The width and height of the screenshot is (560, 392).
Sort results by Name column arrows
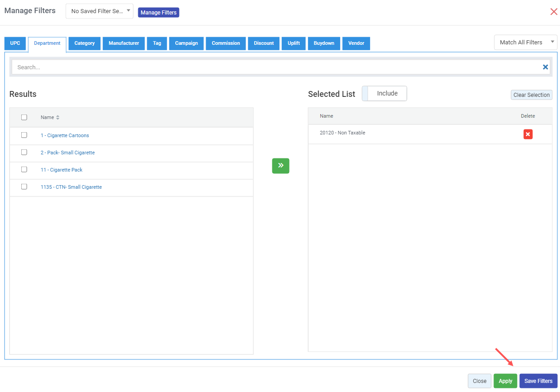click(58, 118)
